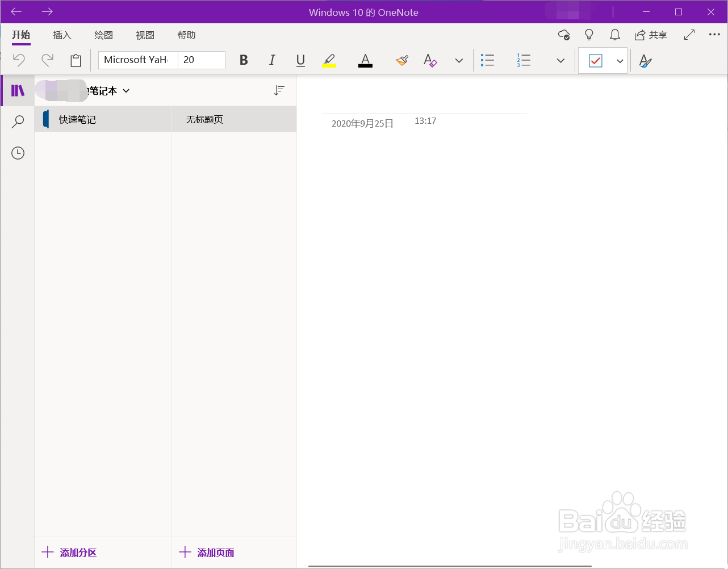728x569 pixels.
Task: Click the time 13:17
Action: tap(425, 121)
